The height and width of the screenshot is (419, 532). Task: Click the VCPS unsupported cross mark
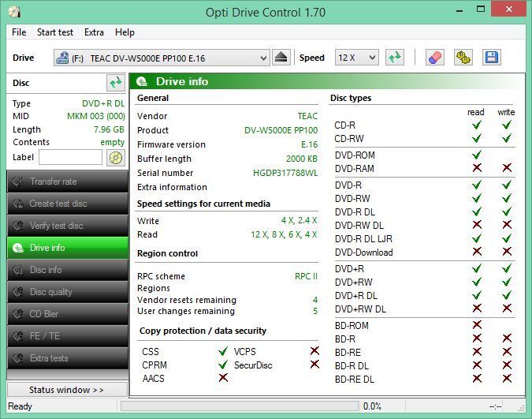coord(314,350)
